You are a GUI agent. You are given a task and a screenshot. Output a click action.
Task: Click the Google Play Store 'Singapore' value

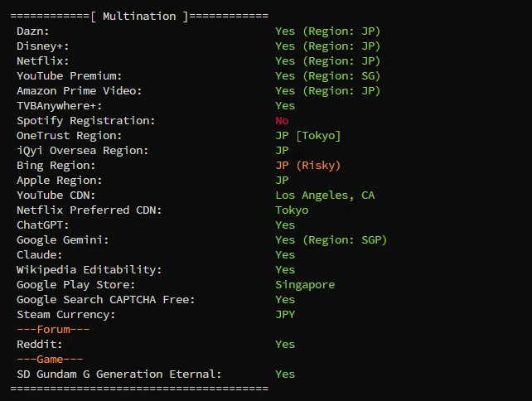(305, 284)
